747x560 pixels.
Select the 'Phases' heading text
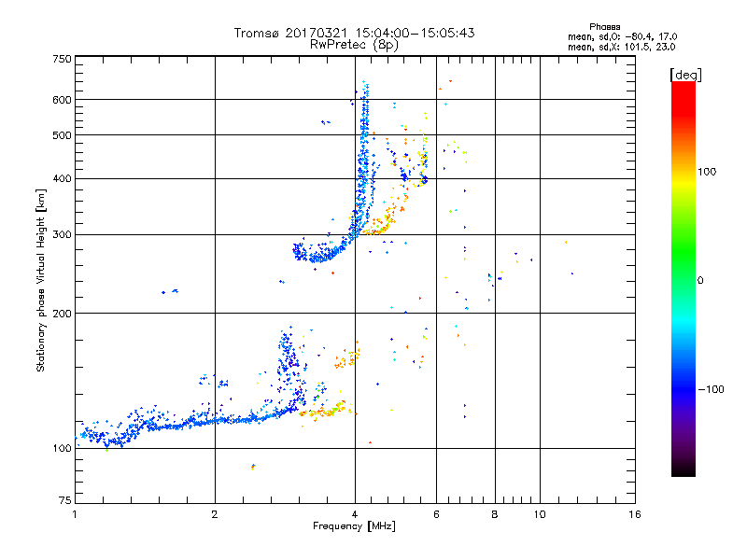coord(604,27)
